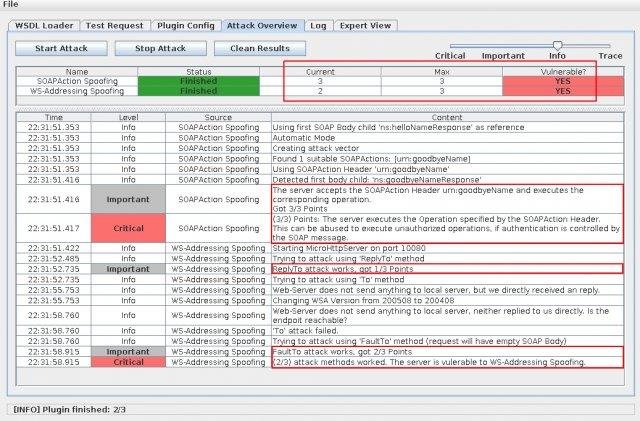Click the timestamp 22:31:52.485
This screenshot has height=421, width=640.
pyautogui.click(x=54, y=259)
